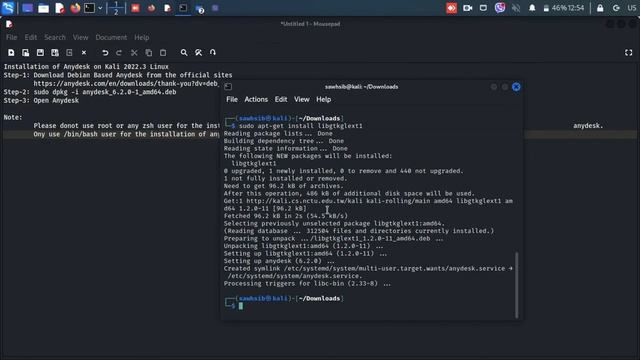640x360 pixels.
Task: Create a new document in Mousepad toolbar
Action: [x=11, y=53]
